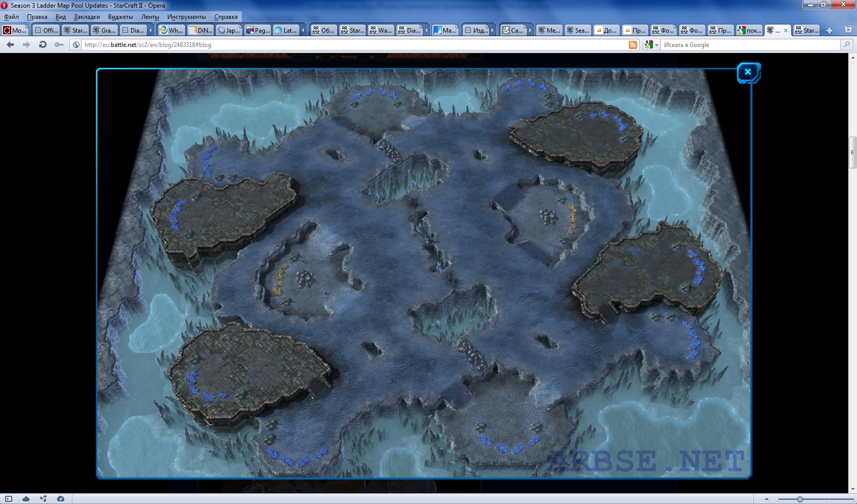Collapse the first tab group arrow

click(150, 31)
